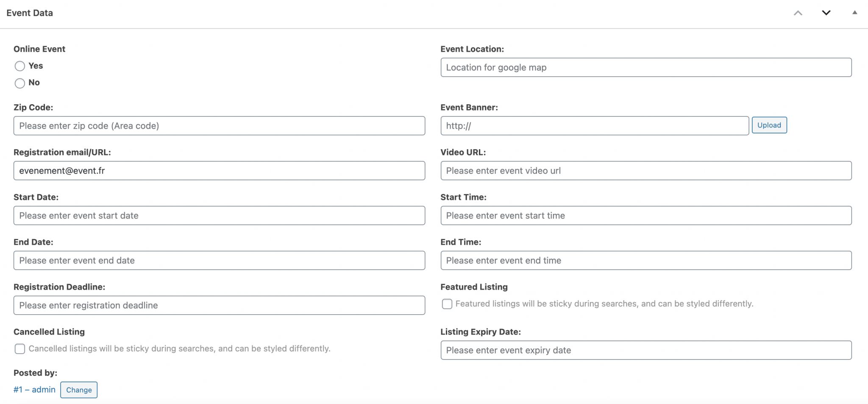Click the Event Banner URL field

pyautogui.click(x=594, y=126)
